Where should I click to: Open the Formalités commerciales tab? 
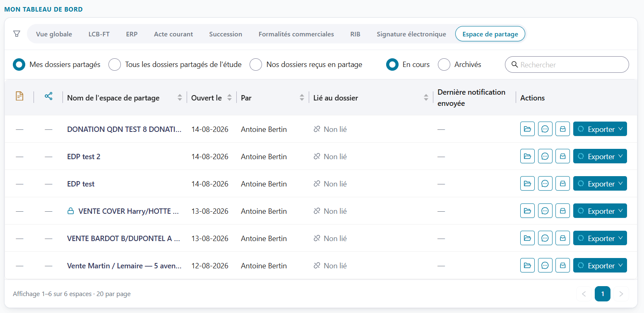(x=296, y=34)
